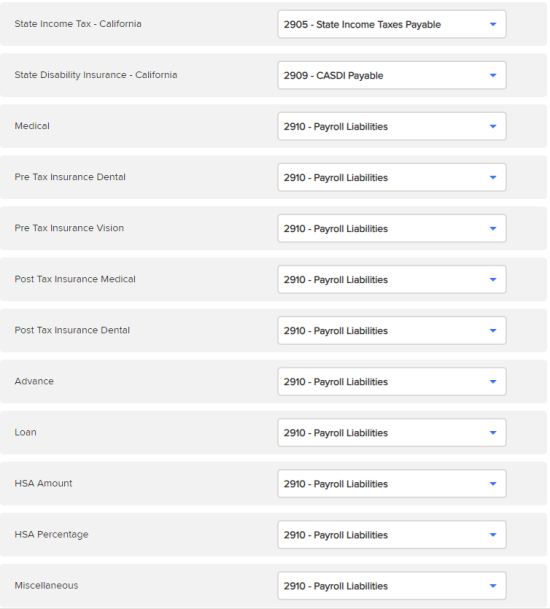This screenshot has height=609, width=550.
Task: Expand the Advance account dropdown
Action: point(392,381)
